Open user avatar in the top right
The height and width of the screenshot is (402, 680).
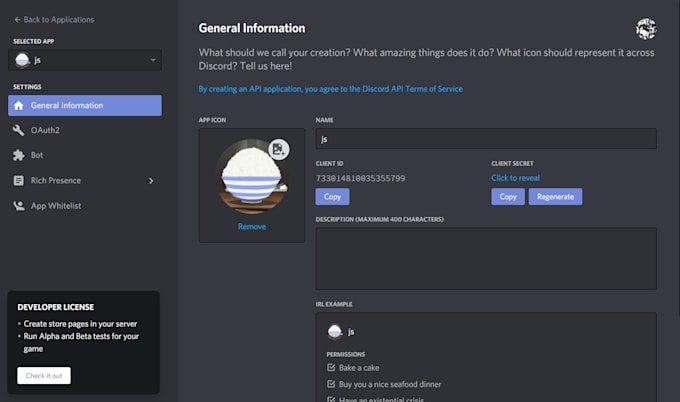click(x=646, y=29)
